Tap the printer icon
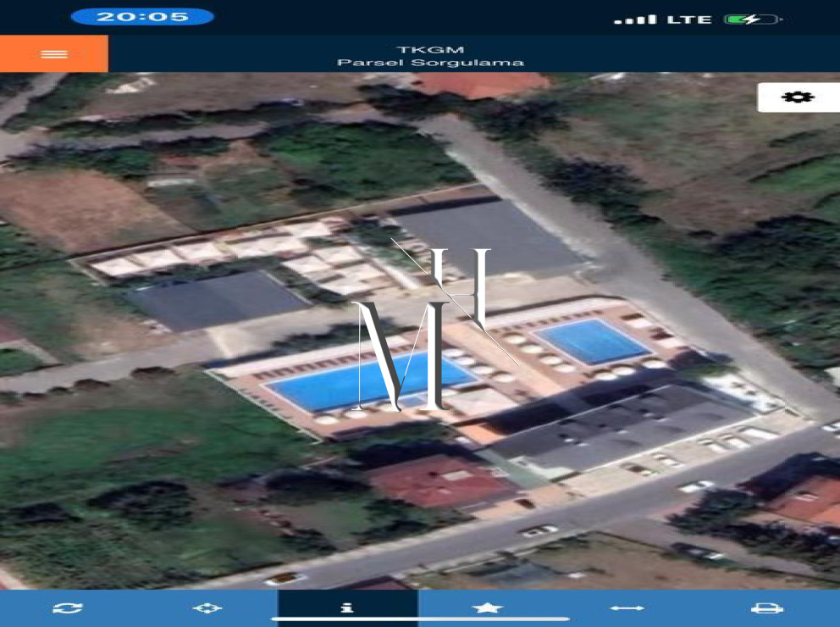 tap(767, 608)
